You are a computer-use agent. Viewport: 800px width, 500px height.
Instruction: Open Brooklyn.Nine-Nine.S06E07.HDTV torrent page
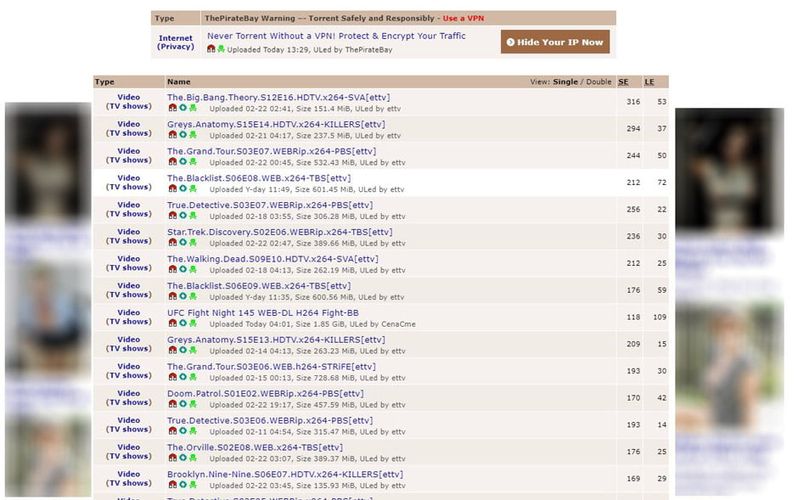285,474
